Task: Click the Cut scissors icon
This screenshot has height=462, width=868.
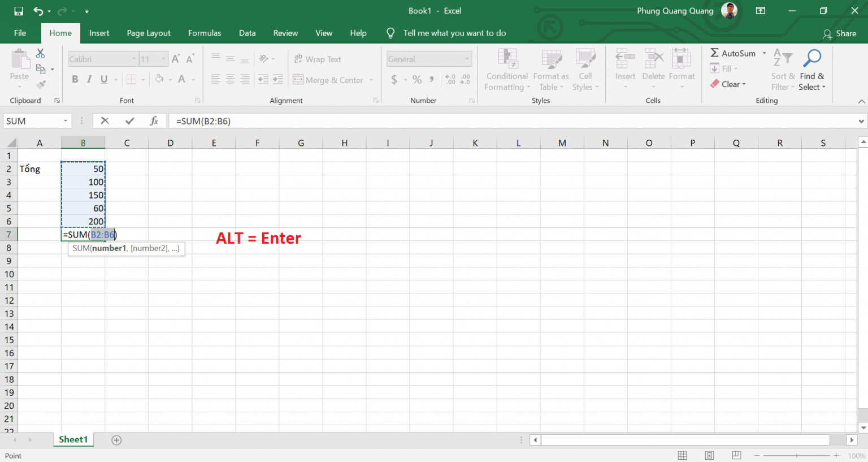Action: click(x=41, y=54)
